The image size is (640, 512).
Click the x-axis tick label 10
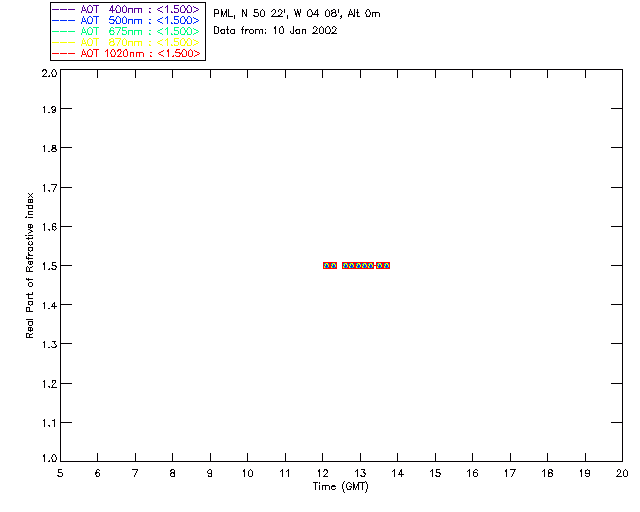[x=247, y=473]
